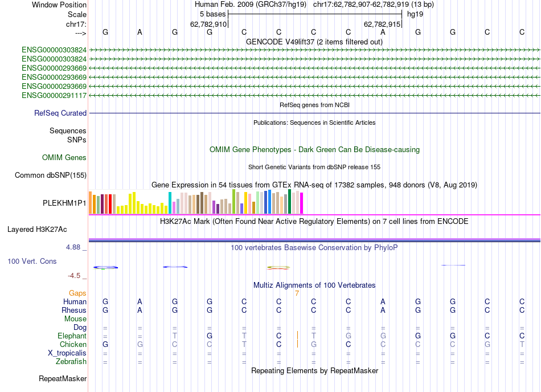Open GENCODE V49lift37 track title

click(x=314, y=42)
